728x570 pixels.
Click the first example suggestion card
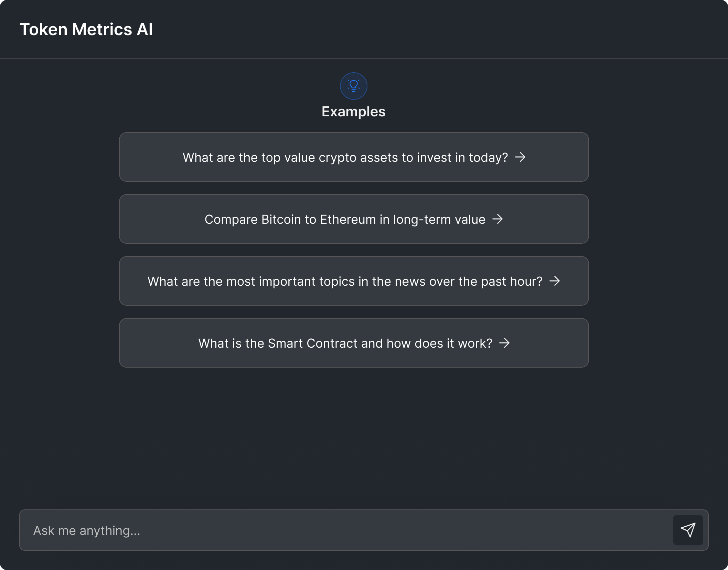coord(354,157)
